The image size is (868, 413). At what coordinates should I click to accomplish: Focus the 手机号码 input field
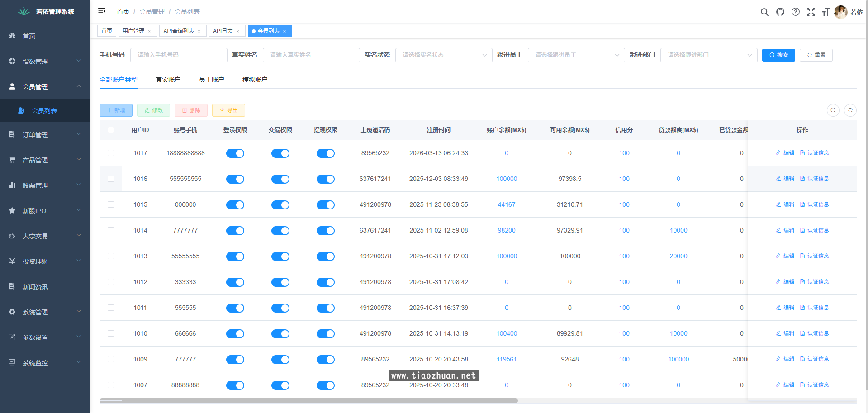179,55
